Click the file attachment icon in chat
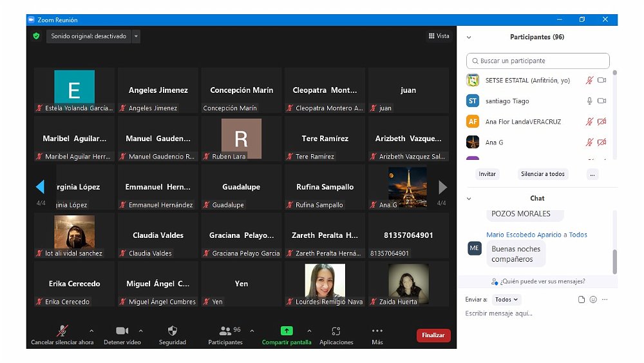644x363 pixels. (x=582, y=299)
